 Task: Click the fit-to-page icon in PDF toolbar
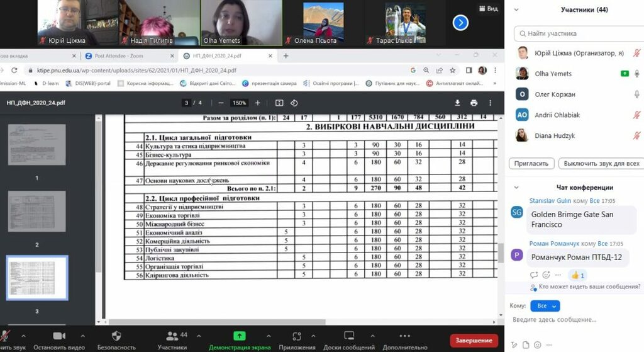coord(279,103)
